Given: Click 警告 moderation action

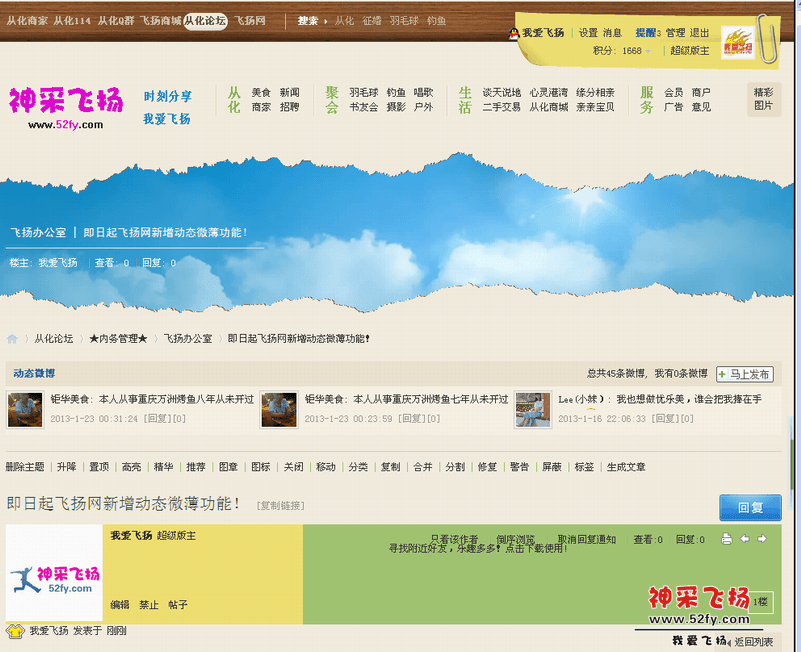Looking at the screenshot, I should [520, 467].
